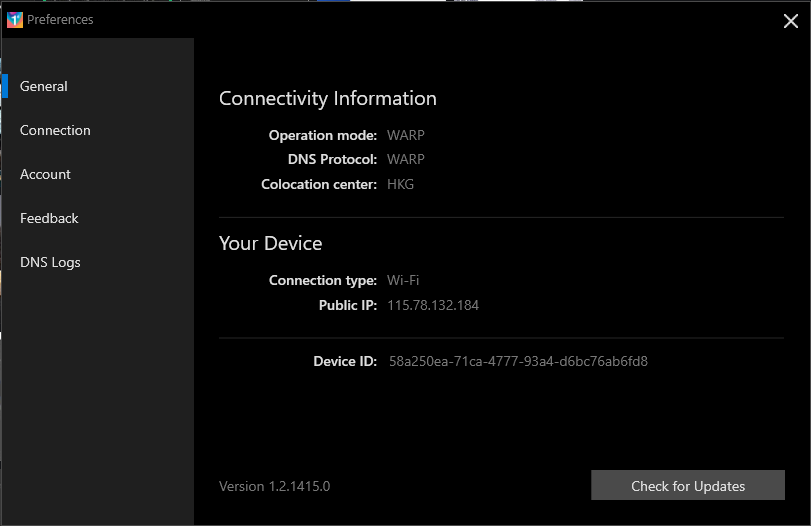Viewport: 811px width, 526px height.
Task: Select the Device ID value
Action: click(518, 361)
